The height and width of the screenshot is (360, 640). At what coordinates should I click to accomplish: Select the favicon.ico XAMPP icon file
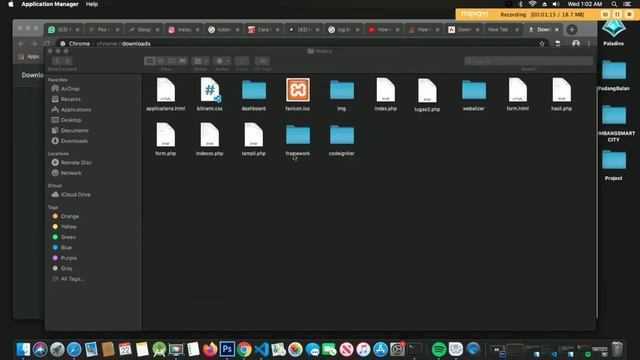coord(298,94)
